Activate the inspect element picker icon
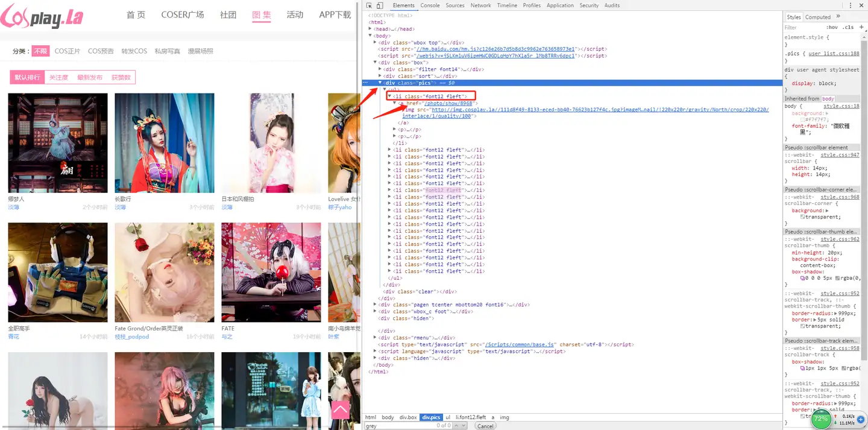 [370, 5]
